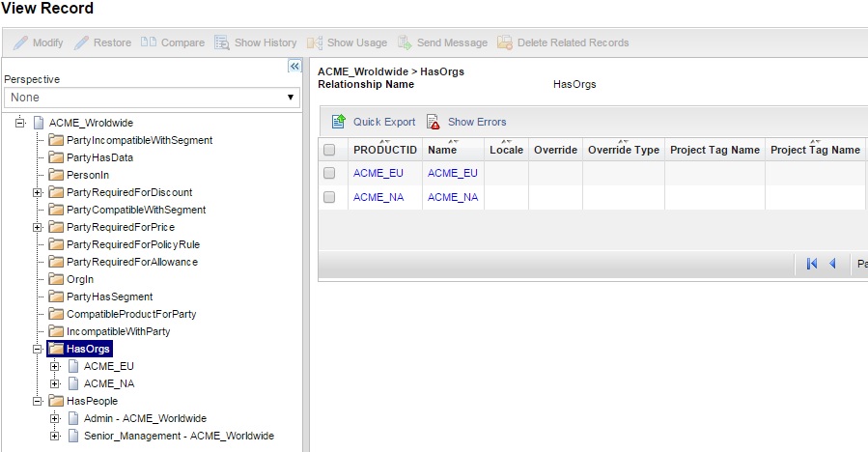This screenshot has width=868, height=452.
Task: Click the Send Message icon
Action: pyautogui.click(x=404, y=42)
